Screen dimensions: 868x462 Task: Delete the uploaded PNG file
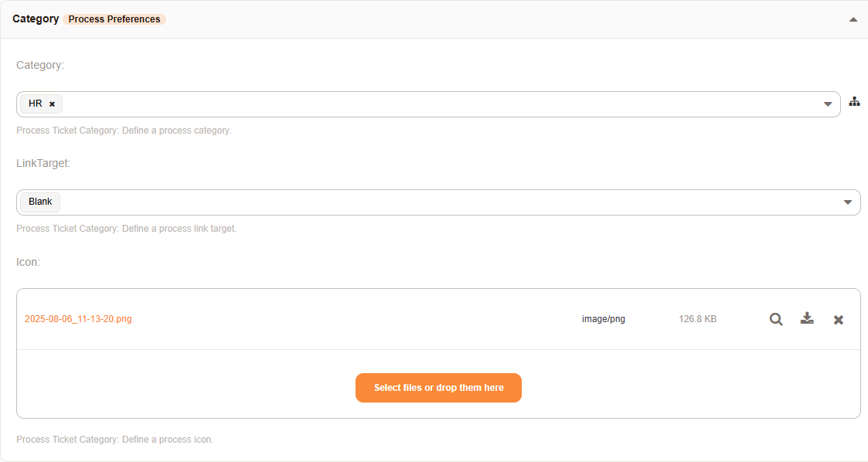(x=838, y=320)
